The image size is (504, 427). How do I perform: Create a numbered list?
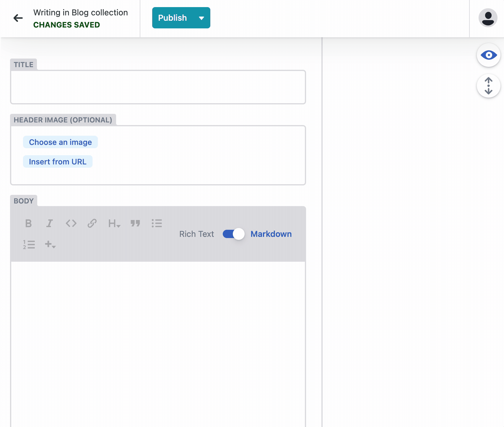[29, 245]
